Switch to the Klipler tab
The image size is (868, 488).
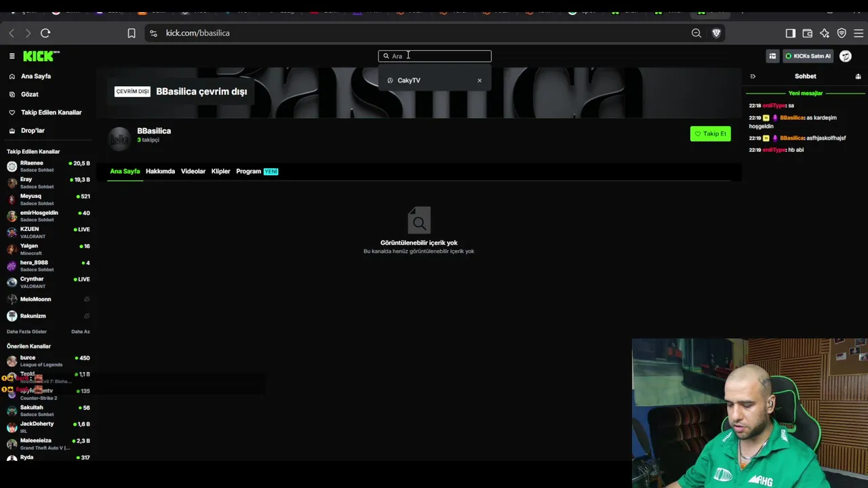(220, 171)
